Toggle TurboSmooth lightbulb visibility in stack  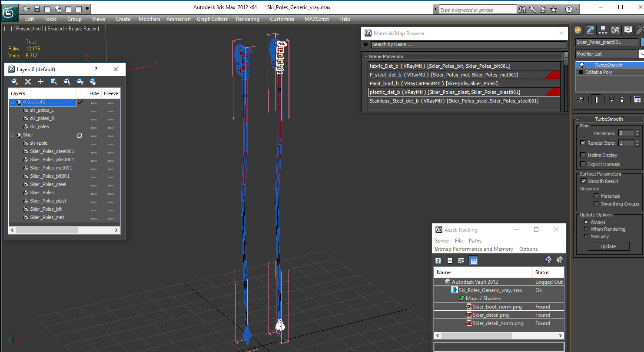582,65
